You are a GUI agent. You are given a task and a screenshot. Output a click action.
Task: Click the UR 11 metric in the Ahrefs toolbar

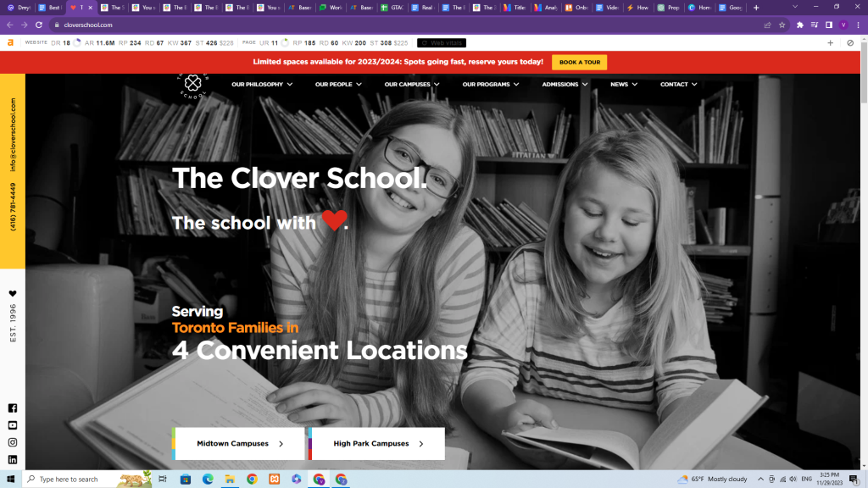[269, 42]
